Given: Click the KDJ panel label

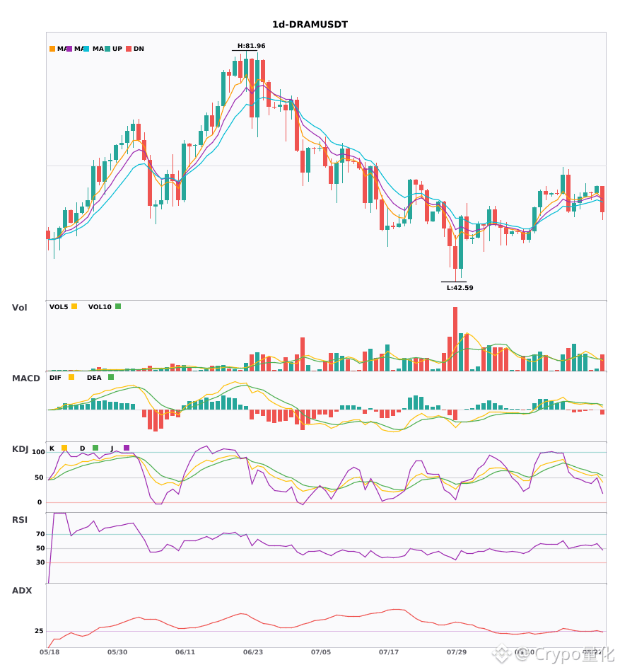Looking at the screenshot, I should click(x=20, y=449).
